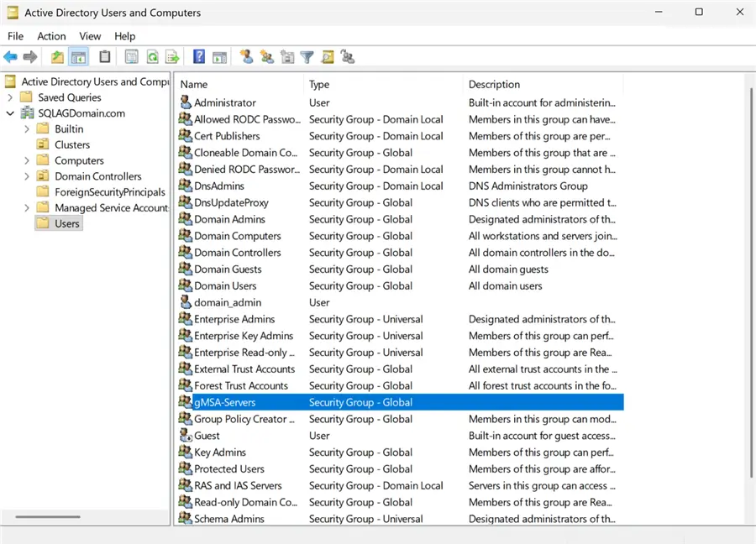Screen dimensions: 756x544
Task: Click the Saved Queries folder icon
Action: (x=26, y=97)
